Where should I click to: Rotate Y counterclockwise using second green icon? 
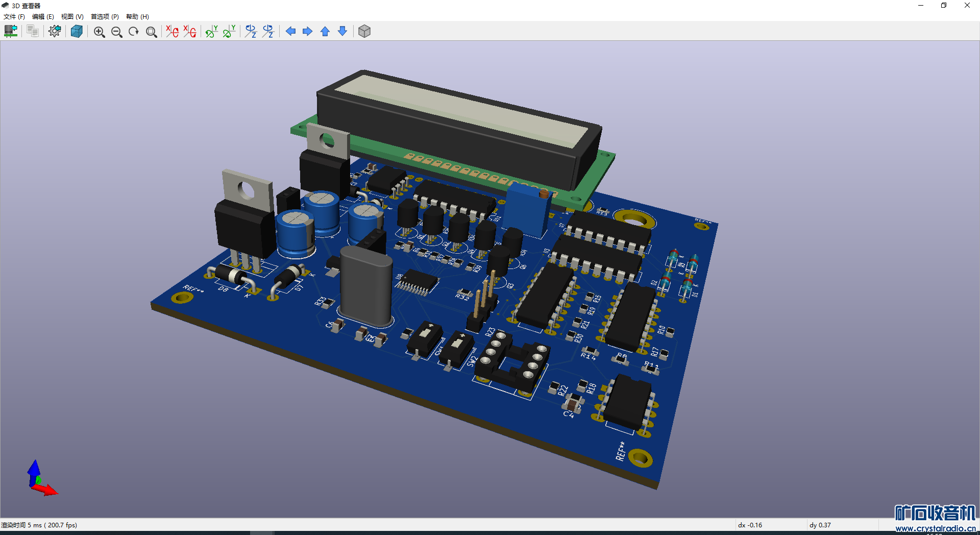(x=229, y=32)
